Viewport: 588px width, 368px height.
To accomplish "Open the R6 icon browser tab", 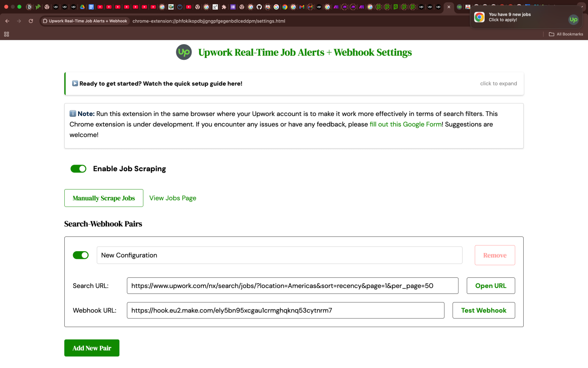I will (x=215, y=7).
